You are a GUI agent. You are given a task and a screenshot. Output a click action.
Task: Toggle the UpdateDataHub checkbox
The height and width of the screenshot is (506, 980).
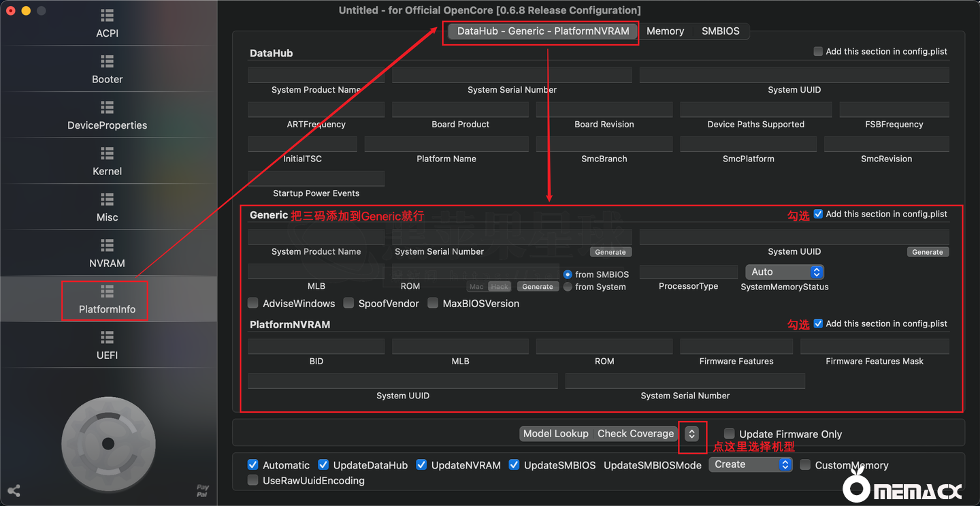pos(323,465)
